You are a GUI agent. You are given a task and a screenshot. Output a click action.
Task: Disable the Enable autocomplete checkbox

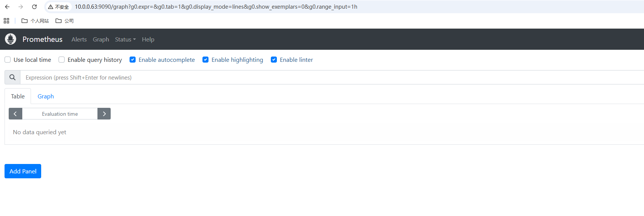point(133,60)
